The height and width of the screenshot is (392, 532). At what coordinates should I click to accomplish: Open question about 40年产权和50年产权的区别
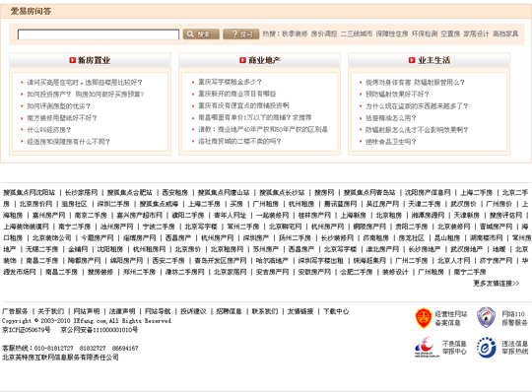click(x=263, y=130)
